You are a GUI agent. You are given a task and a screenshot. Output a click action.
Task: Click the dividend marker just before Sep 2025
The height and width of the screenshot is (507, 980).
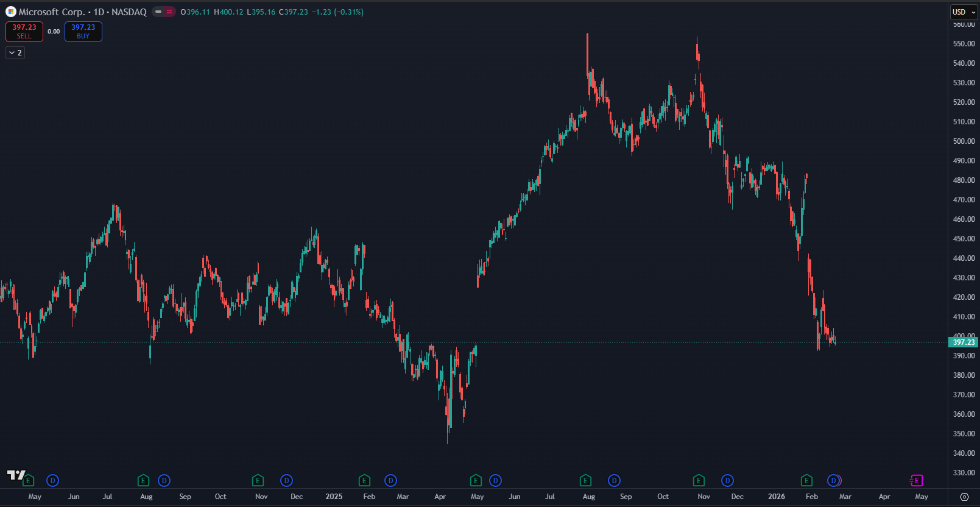coord(614,481)
